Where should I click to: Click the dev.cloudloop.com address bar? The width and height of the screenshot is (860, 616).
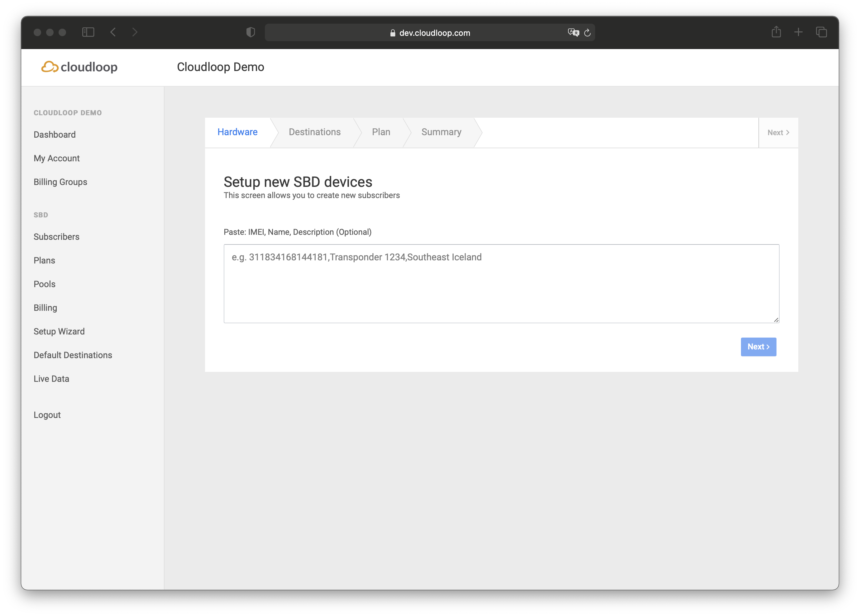[x=430, y=33]
